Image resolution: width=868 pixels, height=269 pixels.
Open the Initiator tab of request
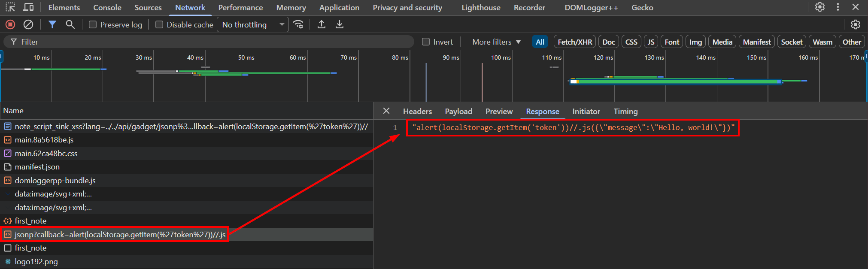pyautogui.click(x=586, y=112)
